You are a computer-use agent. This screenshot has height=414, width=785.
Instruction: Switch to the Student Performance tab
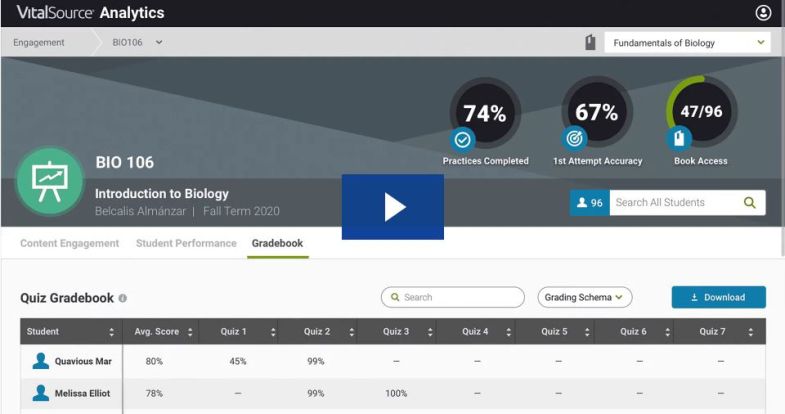point(186,243)
